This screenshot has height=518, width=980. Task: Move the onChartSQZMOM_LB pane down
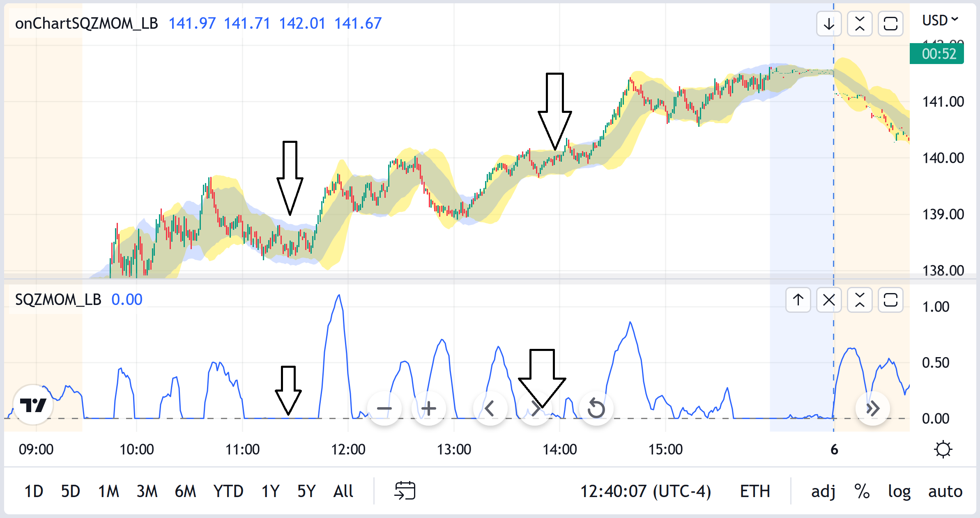(x=829, y=24)
